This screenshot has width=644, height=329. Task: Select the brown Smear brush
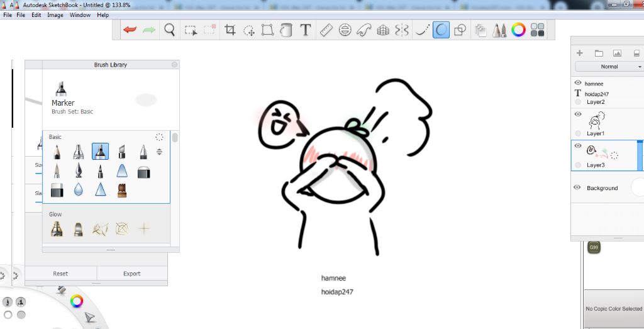click(121, 190)
